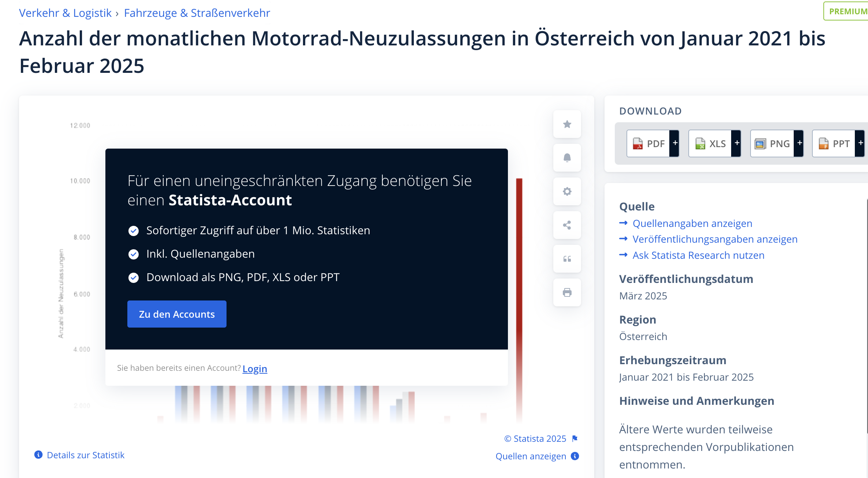Click the tall red bar in chart
The image size is (868, 478).
[519, 299]
